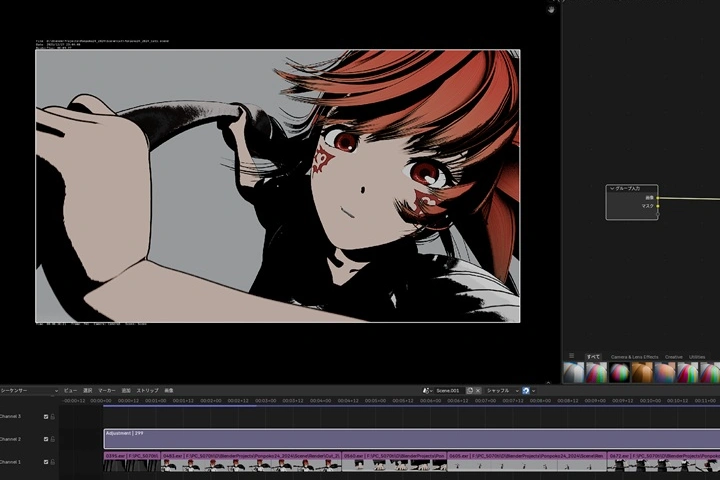This screenshot has height=480, width=720.
Task: Toggle mute checkbox for Channel 1
Action: pos(46,462)
